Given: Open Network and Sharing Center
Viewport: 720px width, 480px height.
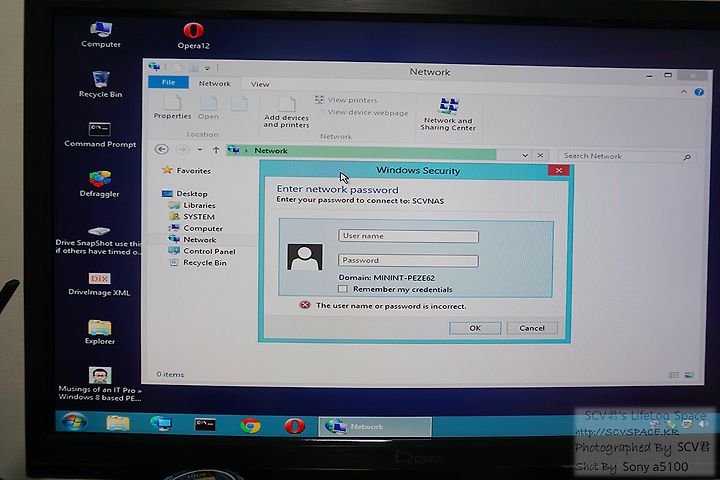Looking at the screenshot, I should click(448, 114).
